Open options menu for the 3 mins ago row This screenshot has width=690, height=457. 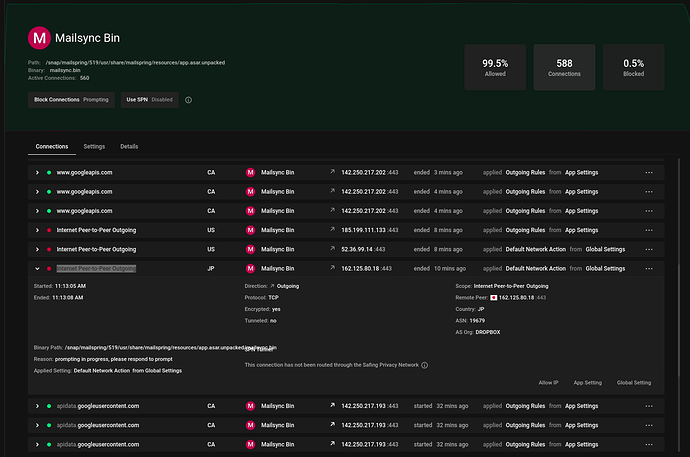click(649, 172)
